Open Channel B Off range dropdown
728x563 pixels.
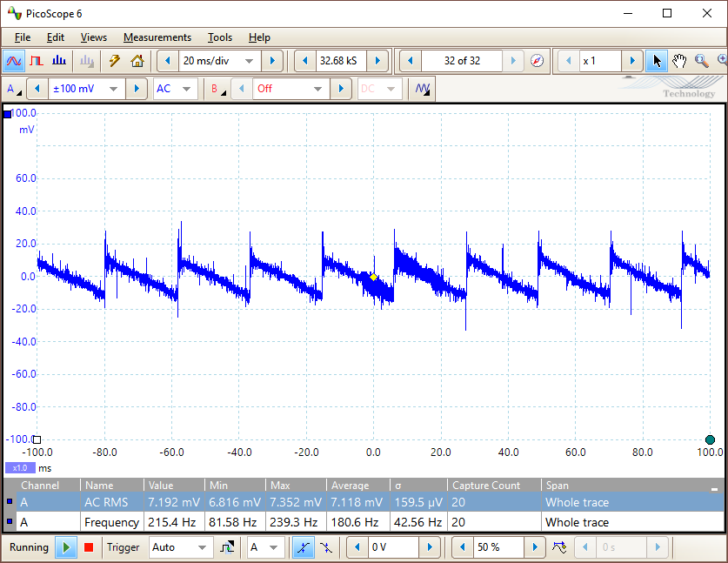[x=291, y=89]
